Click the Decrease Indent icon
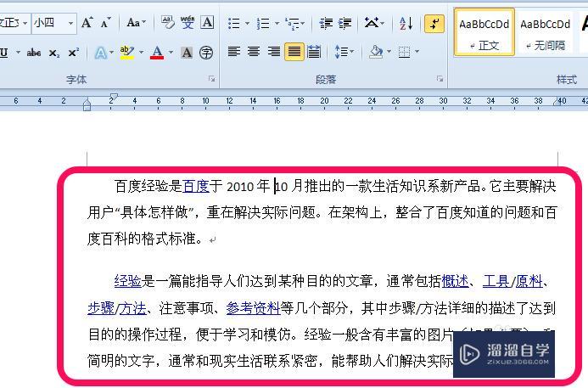 tap(326, 24)
